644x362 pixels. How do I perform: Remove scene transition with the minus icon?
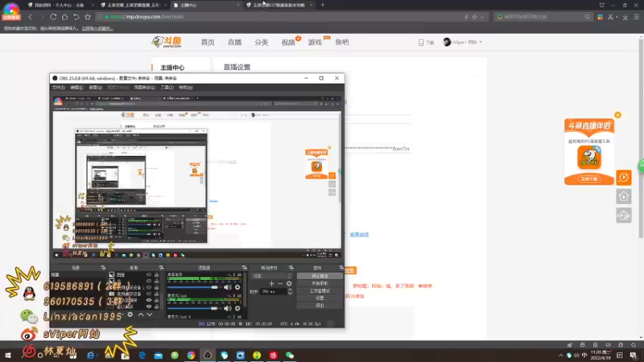click(280, 284)
